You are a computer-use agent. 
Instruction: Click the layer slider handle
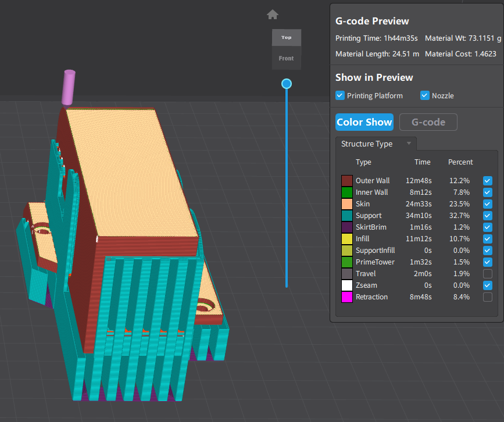(286, 84)
